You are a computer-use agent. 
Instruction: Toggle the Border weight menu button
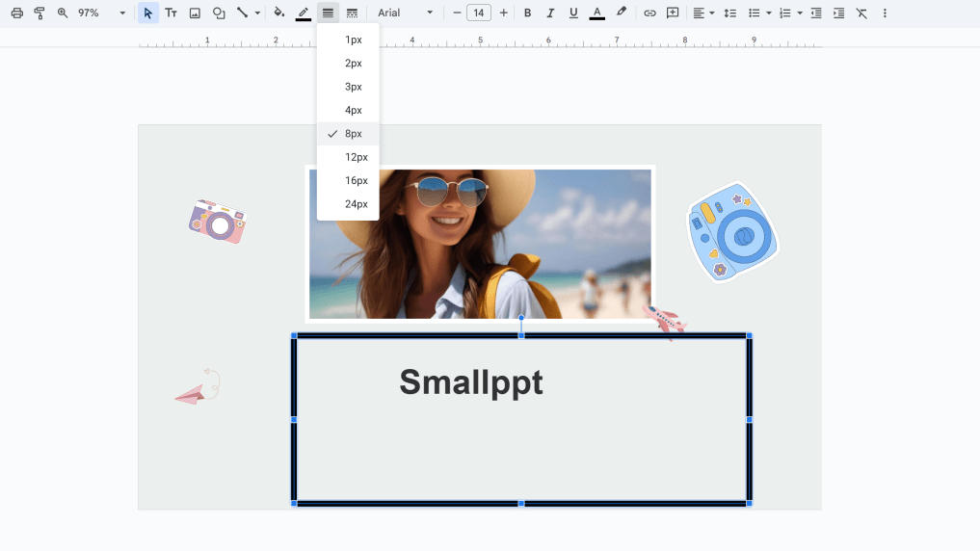[x=328, y=13]
